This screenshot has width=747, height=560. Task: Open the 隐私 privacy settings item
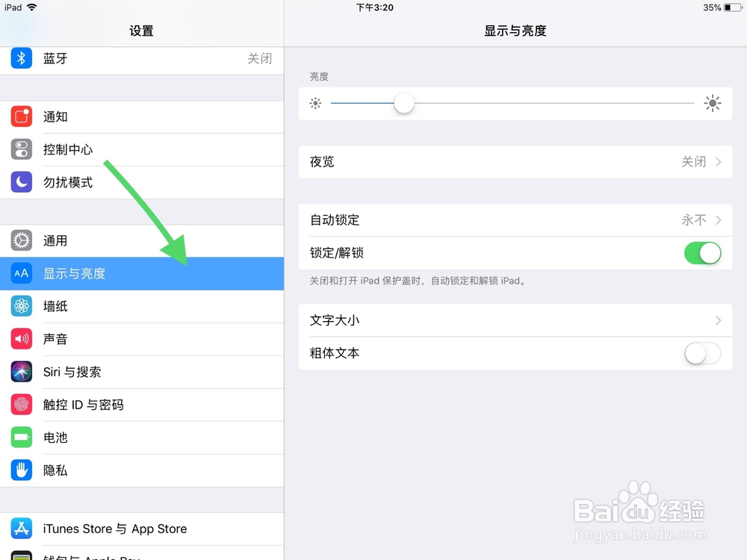(142, 470)
